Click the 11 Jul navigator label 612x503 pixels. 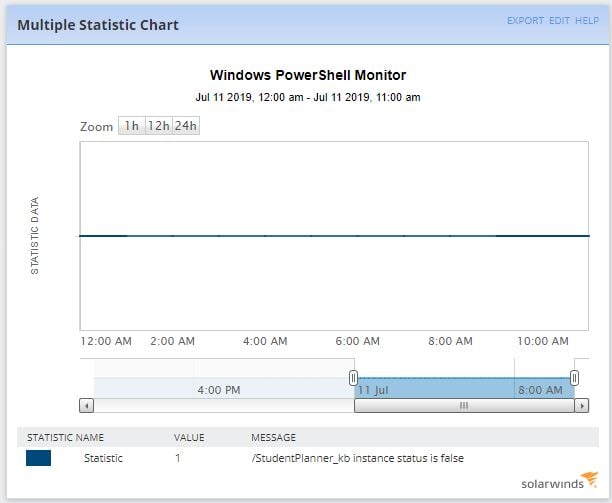(373, 390)
